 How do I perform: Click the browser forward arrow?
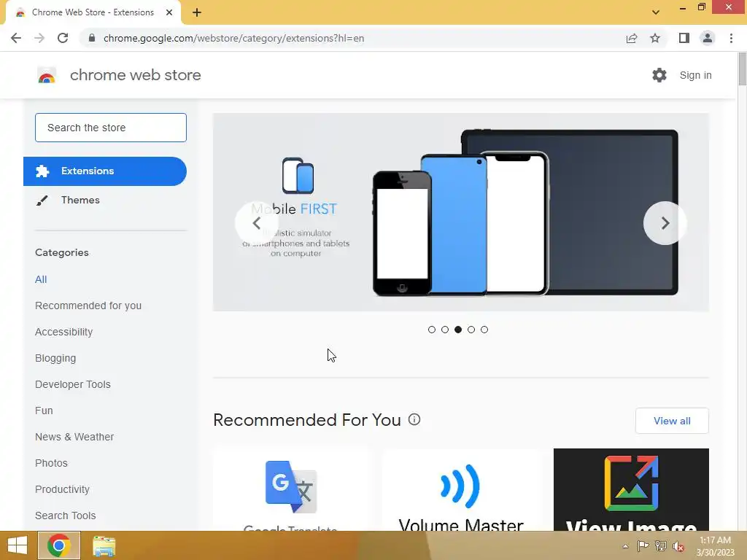tap(39, 38)
